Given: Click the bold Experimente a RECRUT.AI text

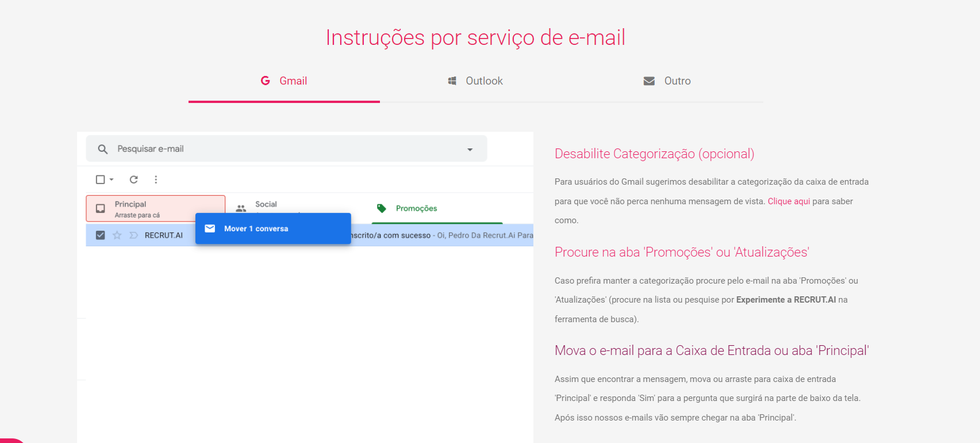Looking at the screenshot, I should [786, 300].
